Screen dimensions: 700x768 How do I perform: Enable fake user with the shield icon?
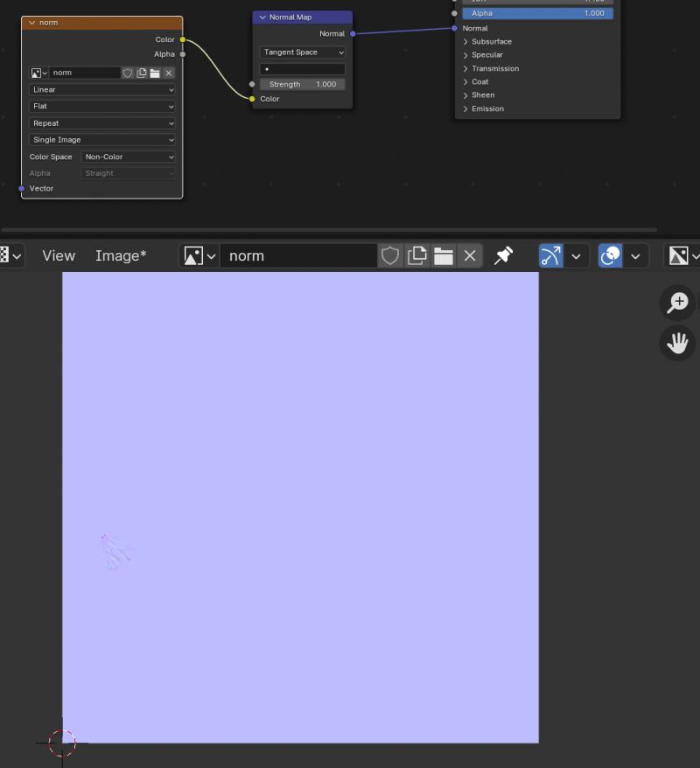coord(391,255)
